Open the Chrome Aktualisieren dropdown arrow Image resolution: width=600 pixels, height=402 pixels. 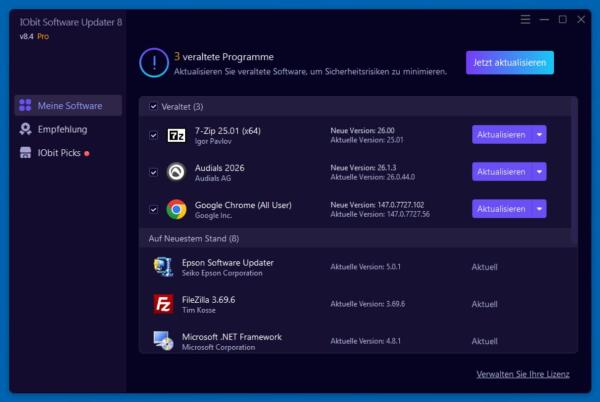click(x=539, y=209)
